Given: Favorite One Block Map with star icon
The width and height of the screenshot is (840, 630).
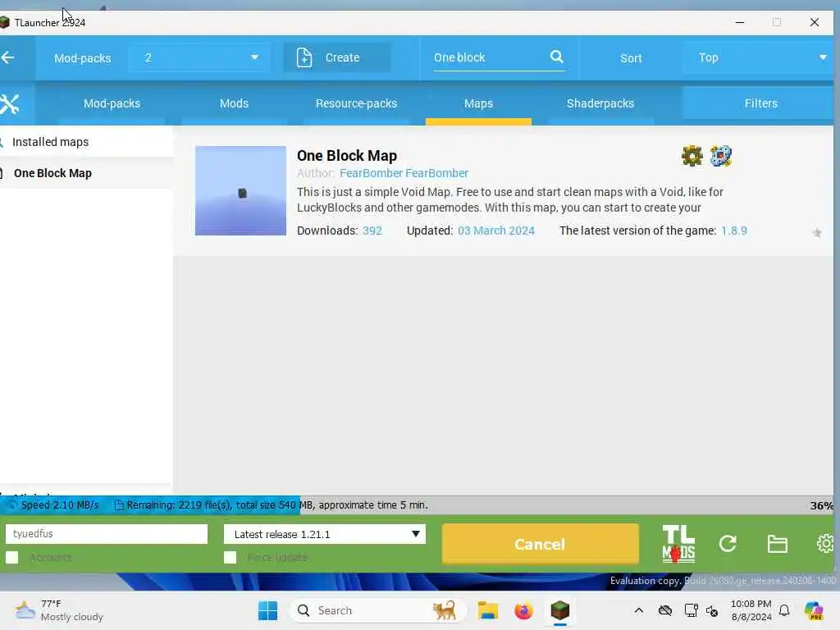Looking at the screenshot, I should coord(816,232).
